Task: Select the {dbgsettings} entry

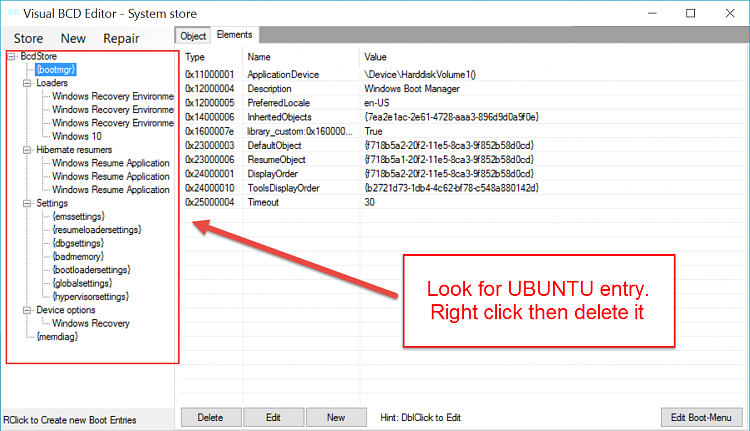Action: [78, 243]
